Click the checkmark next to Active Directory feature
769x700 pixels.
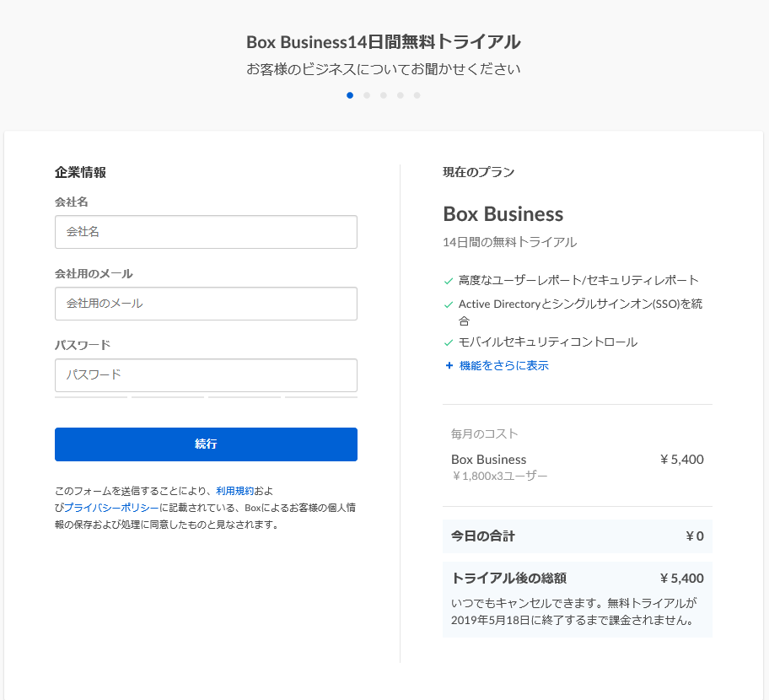coord(449,304)
